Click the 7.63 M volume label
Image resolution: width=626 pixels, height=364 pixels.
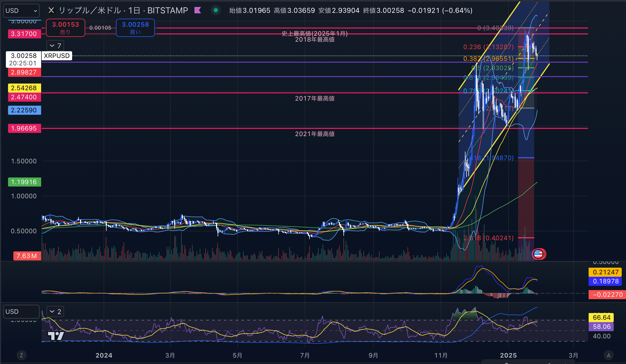27,256
